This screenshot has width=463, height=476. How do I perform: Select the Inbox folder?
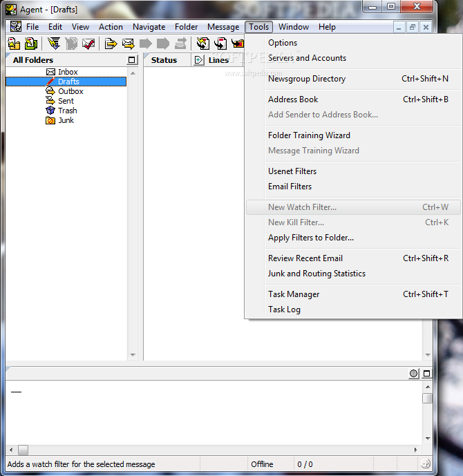pos(62,72)
